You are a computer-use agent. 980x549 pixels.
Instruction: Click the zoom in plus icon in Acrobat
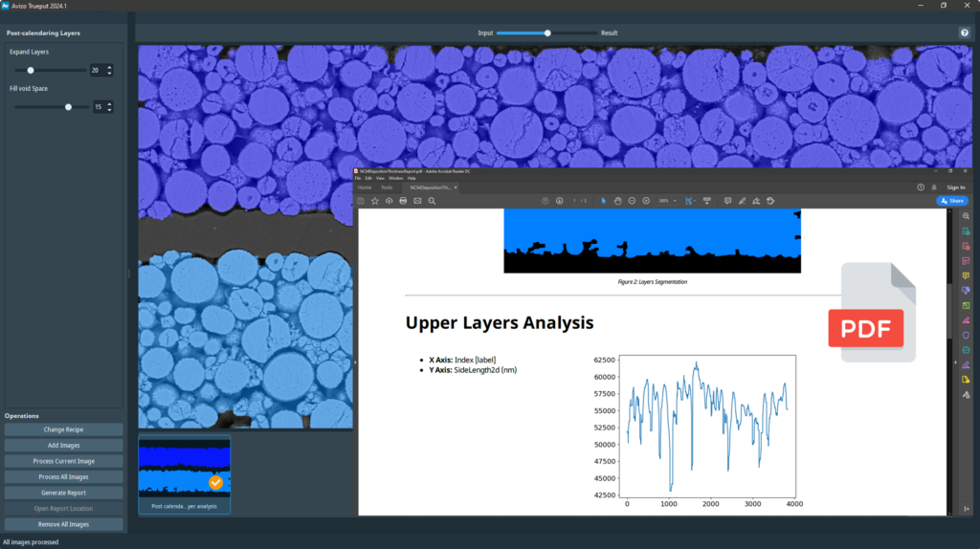tap(646, 201)
